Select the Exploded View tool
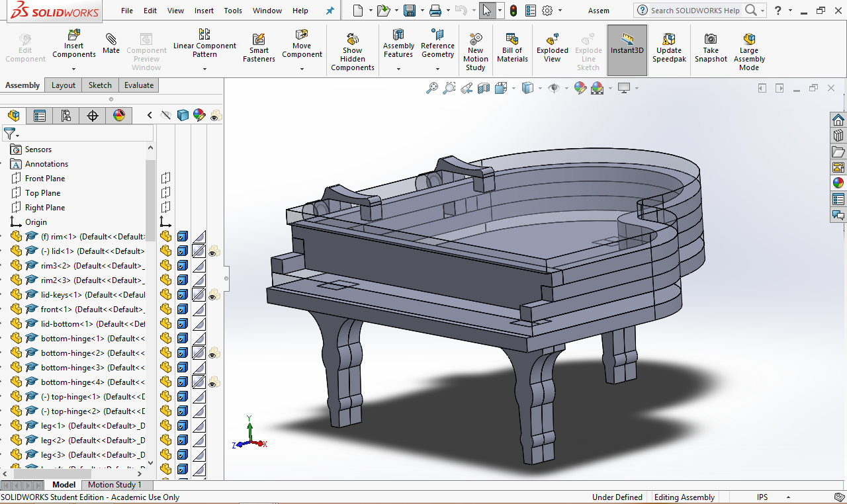The image size is (847, 504). pos(553,48)
